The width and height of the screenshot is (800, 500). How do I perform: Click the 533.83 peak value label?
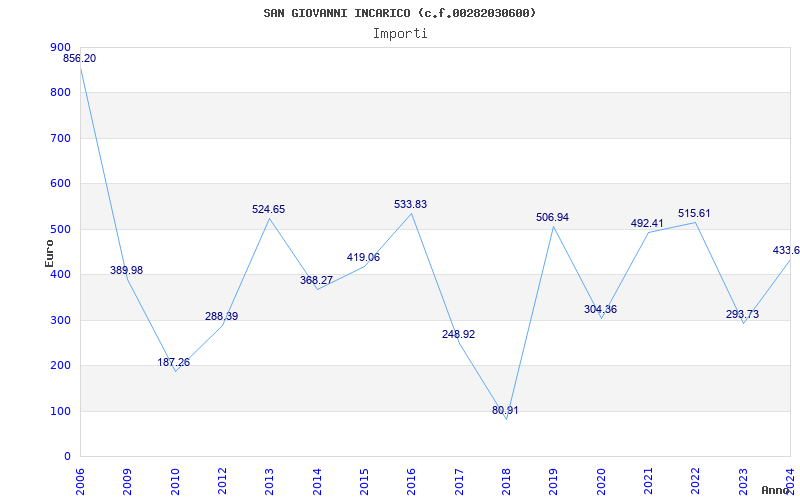click(410, 205)
